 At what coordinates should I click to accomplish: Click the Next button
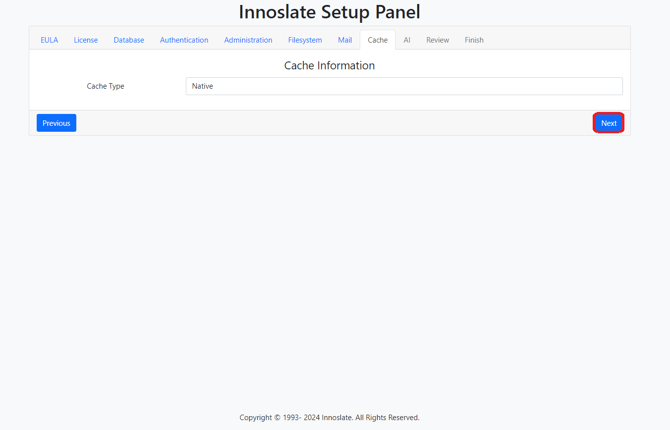tap(608, 123)
